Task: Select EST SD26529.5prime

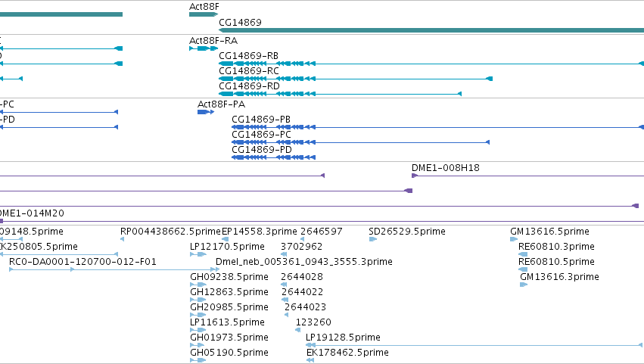Action: 407,232
